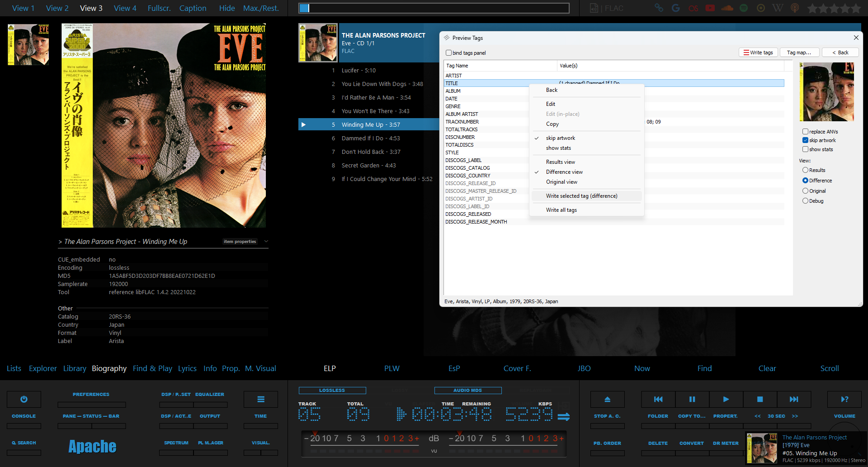Click the Hide button in top bar

click(227, 8)
